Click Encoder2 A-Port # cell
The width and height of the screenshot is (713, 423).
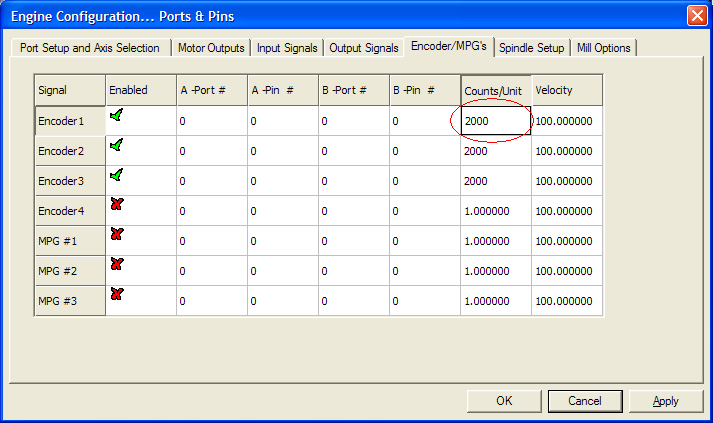[x=211, y=151]
